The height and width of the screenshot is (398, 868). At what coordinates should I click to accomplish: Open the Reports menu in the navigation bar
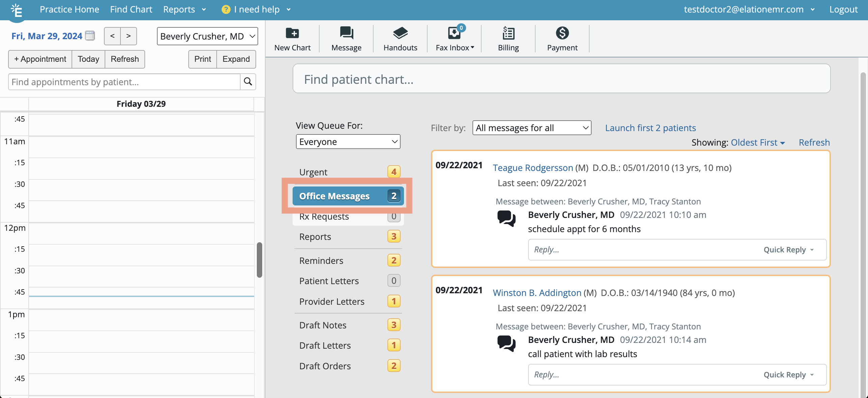[184, 9]
